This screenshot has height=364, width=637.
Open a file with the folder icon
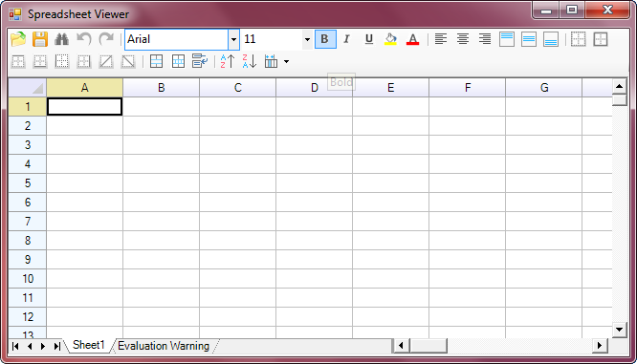[x=18, y=39]
